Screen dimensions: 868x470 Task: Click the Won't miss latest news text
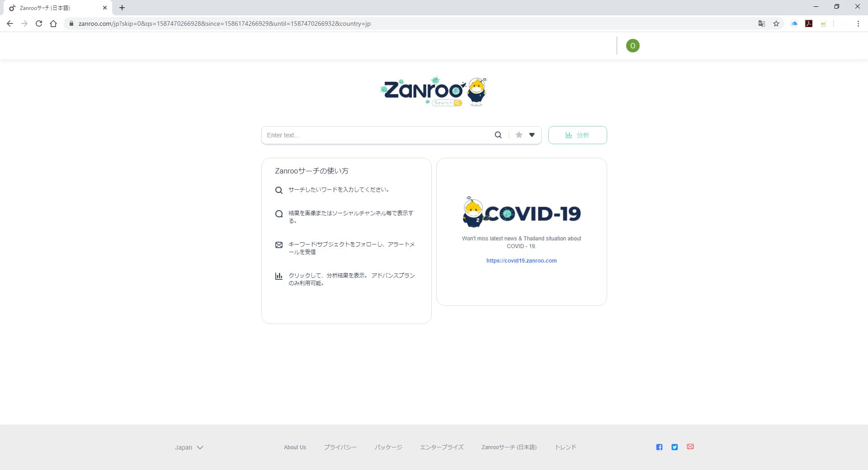click(x=521, y=242)
